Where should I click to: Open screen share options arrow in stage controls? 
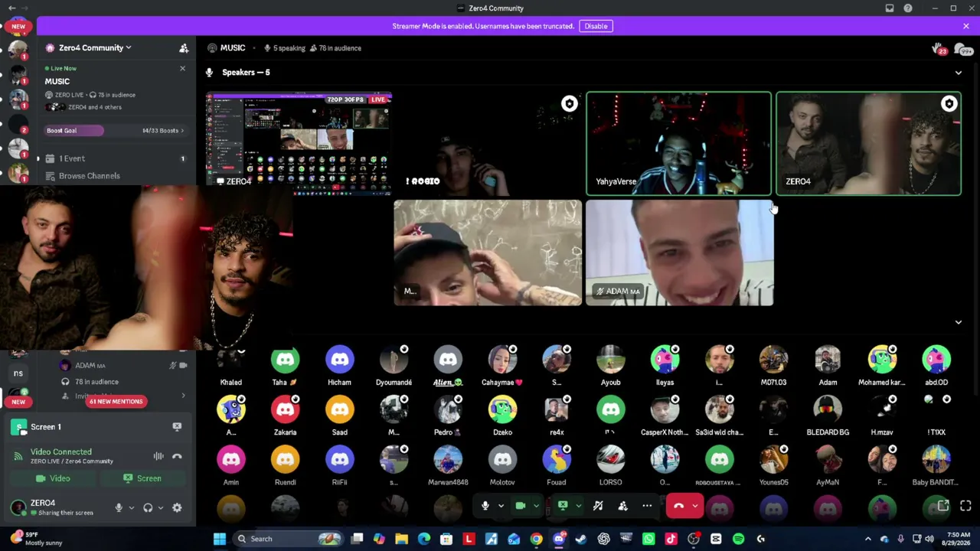click(x=578, y=505)
